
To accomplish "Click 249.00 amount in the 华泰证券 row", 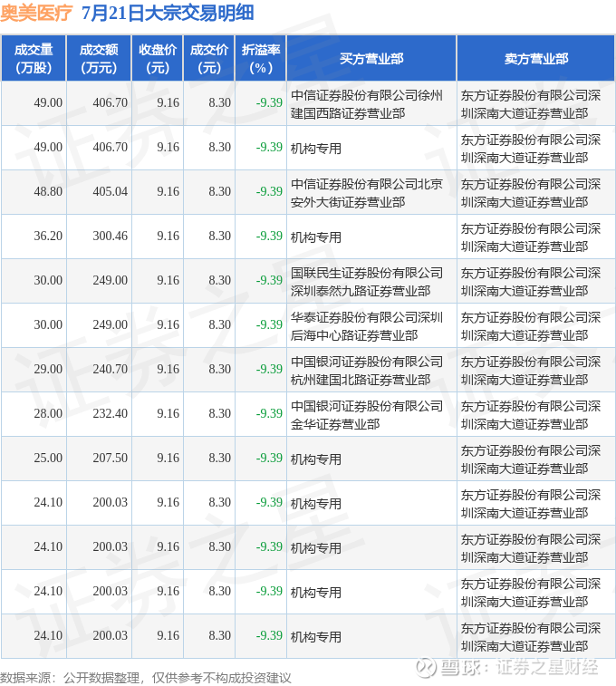I will coord(111,324).
